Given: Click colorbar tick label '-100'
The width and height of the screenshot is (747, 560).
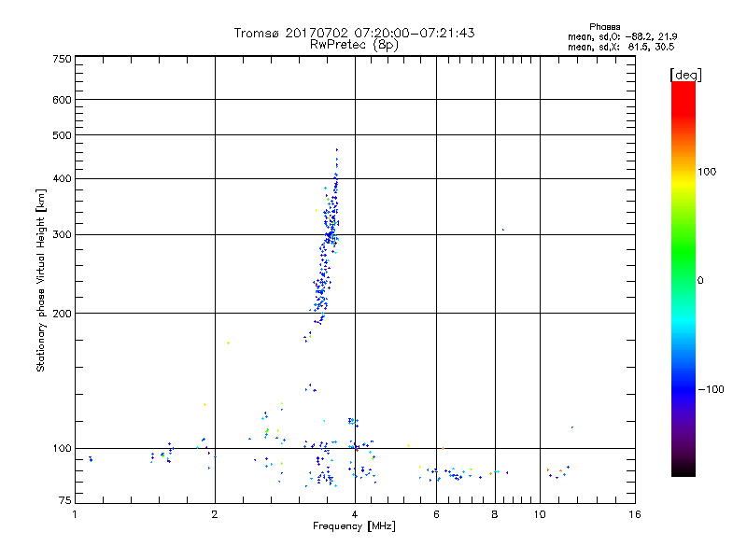Looking at the screenshot, I should click(712, 389).
